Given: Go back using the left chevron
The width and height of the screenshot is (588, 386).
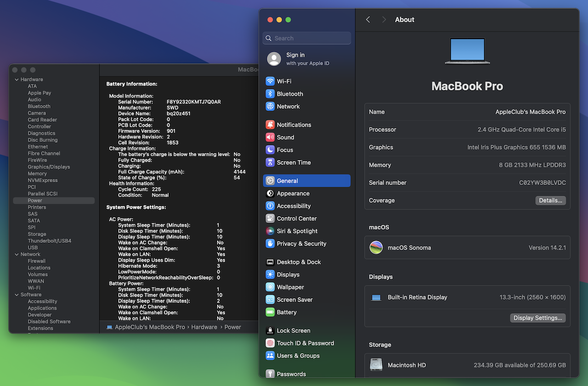Looking at the screenshot, I should 368,20.
